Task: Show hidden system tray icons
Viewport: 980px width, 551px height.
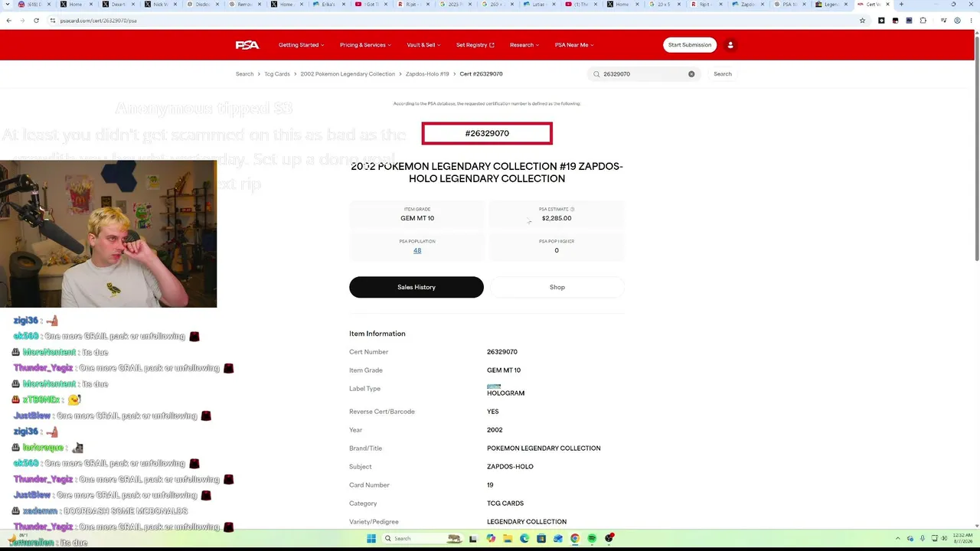Action: (x=899, y=539)
